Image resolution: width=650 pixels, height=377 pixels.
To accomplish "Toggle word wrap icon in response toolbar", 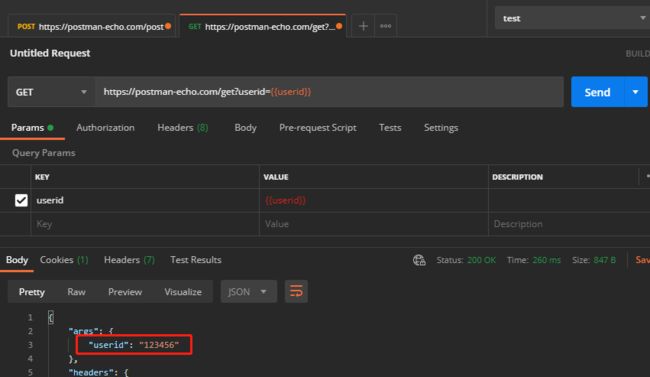I will (296, 292).
